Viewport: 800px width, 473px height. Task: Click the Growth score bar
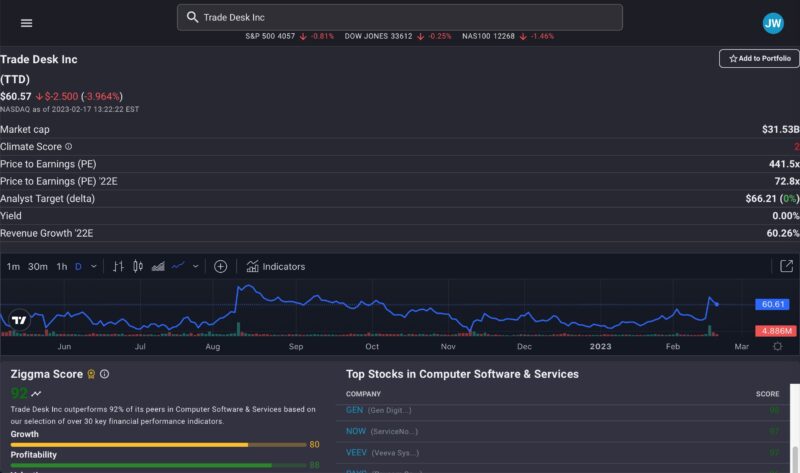[x=158, y=445]
